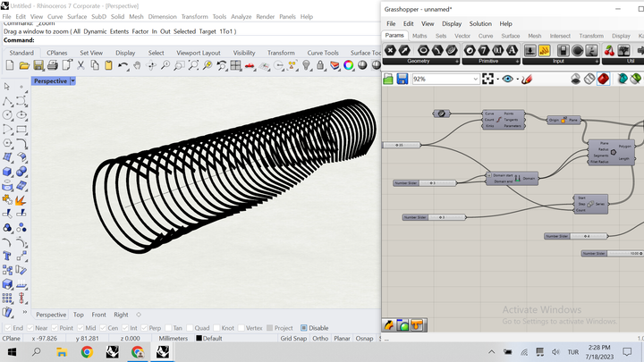Click the New file icon in Rhino toolbar

point(10,65)
